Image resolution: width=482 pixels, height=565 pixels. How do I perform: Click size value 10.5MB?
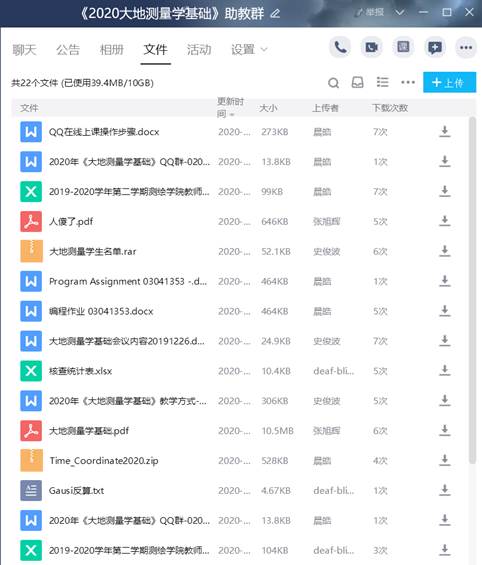coord(277,431)
